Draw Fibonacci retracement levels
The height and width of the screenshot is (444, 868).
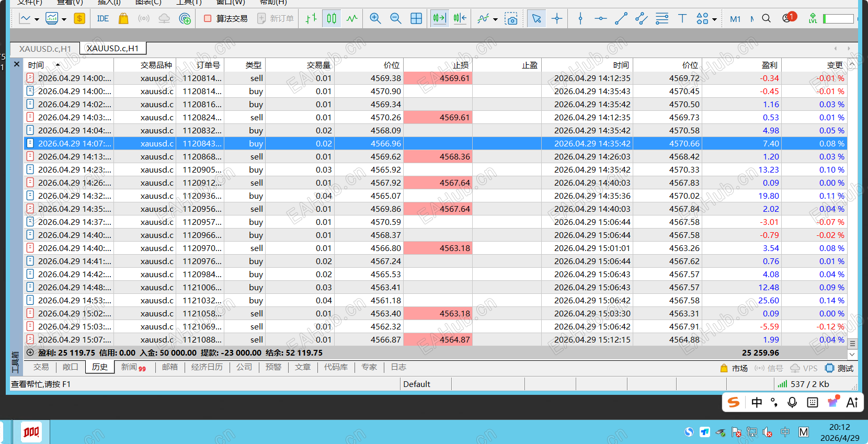click(662, 19)
